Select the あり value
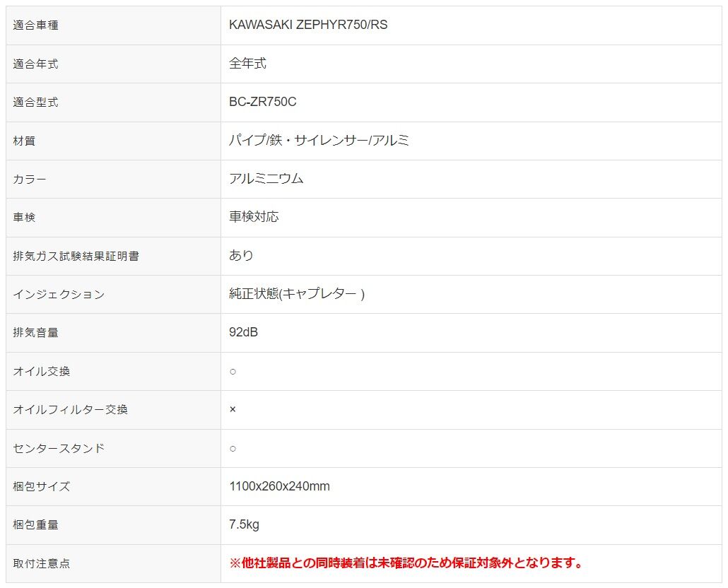The image size is (728, 588). pyautogui.click(x=241, y=255)
